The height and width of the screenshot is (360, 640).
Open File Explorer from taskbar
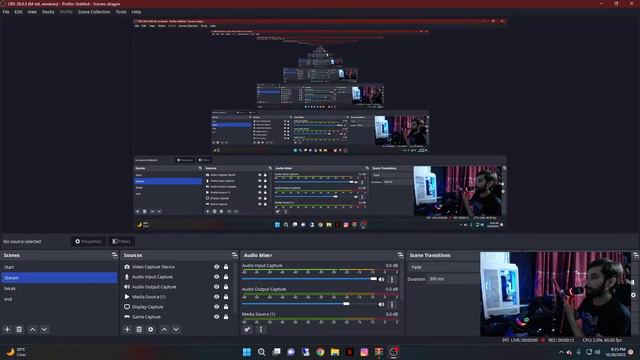tap(335, 352)
